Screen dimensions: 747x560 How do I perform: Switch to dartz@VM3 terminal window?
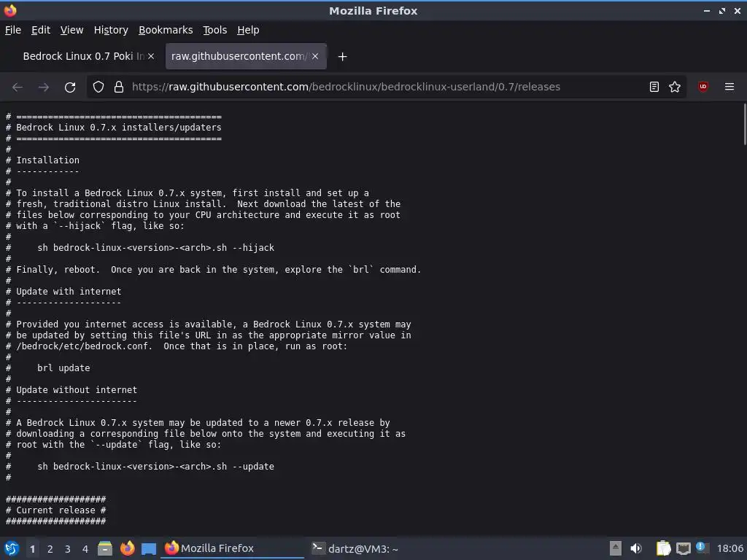pyautogui.click(x=355, y=548)
